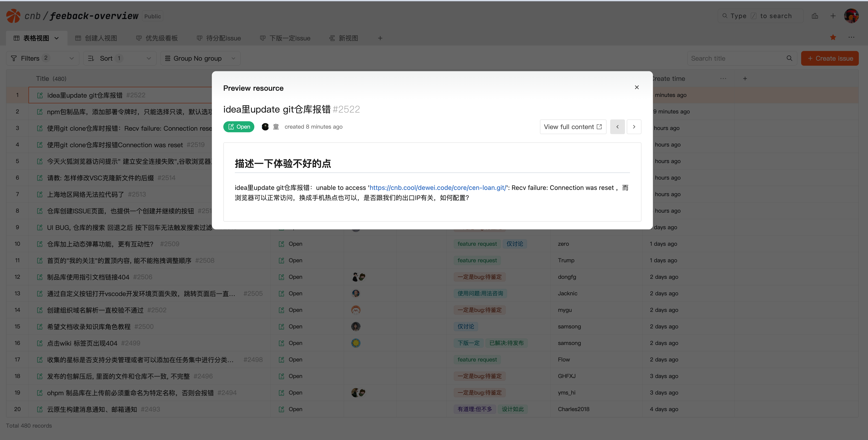This screenshot has width=868, height=440.
Task: Go to previous issue in preview
Action: point(617,127)
